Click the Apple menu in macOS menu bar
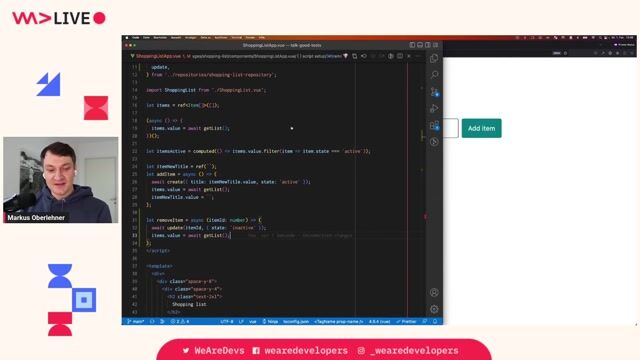The height and width of the screenshot is (360, 640). (127, 38)
